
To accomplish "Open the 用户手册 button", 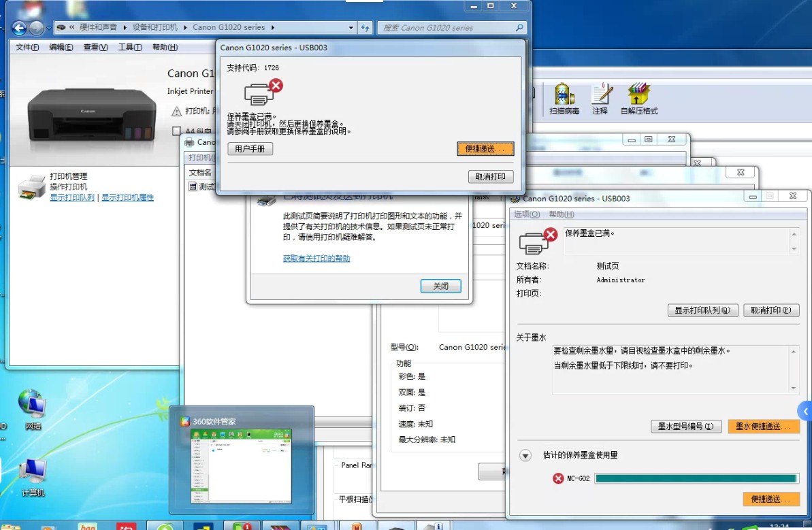I will (250, 149).
